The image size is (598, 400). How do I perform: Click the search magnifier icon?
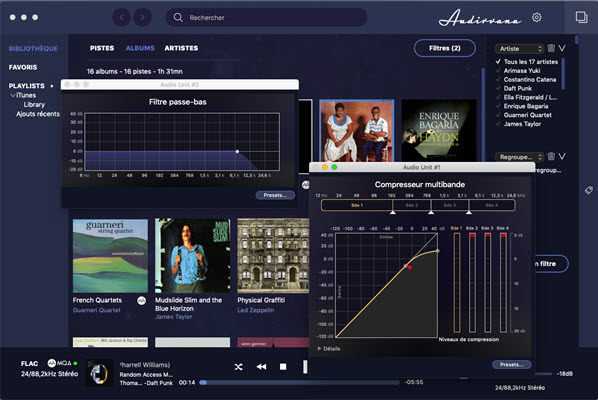click(178, 18)
